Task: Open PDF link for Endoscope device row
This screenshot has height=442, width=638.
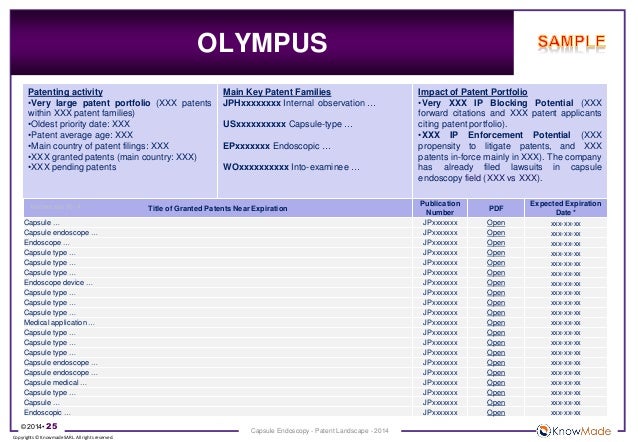Action: pos(496,283)
